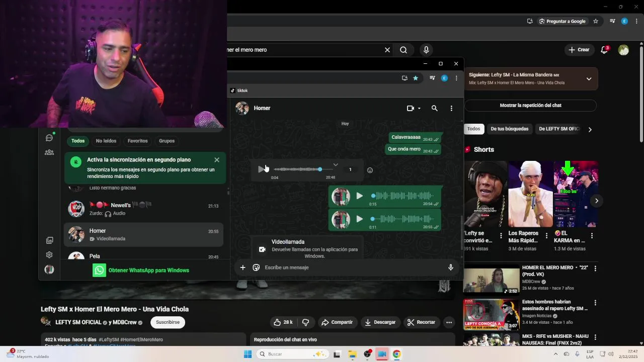Search within the Homer chat
The height and width of the screenshot is (362, 644).
point(435,108)
